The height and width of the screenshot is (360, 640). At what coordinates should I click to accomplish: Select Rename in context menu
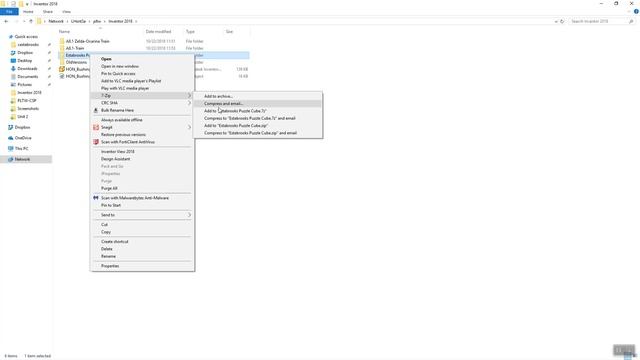[x=108, y=256]
